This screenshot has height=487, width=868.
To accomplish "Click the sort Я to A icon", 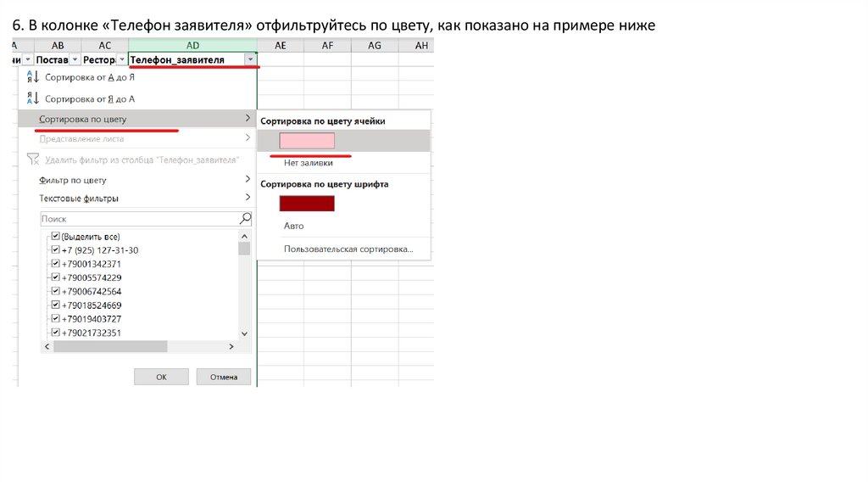I will [33, 98].
